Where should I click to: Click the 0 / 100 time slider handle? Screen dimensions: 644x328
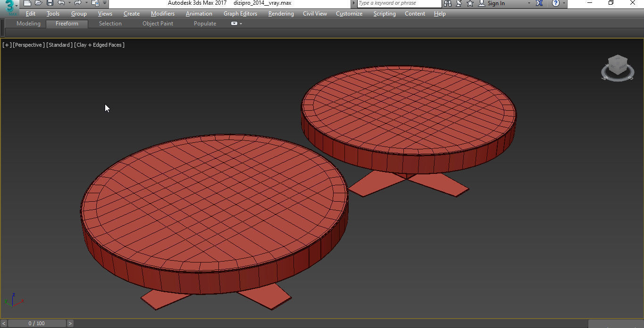coord(37,323)
